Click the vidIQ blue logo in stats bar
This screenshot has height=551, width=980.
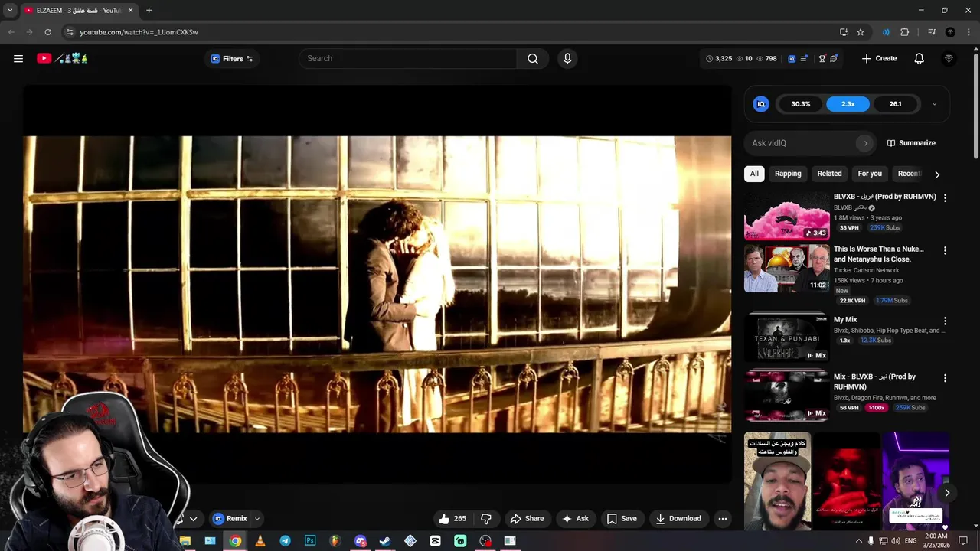click(x=792, y=58)
